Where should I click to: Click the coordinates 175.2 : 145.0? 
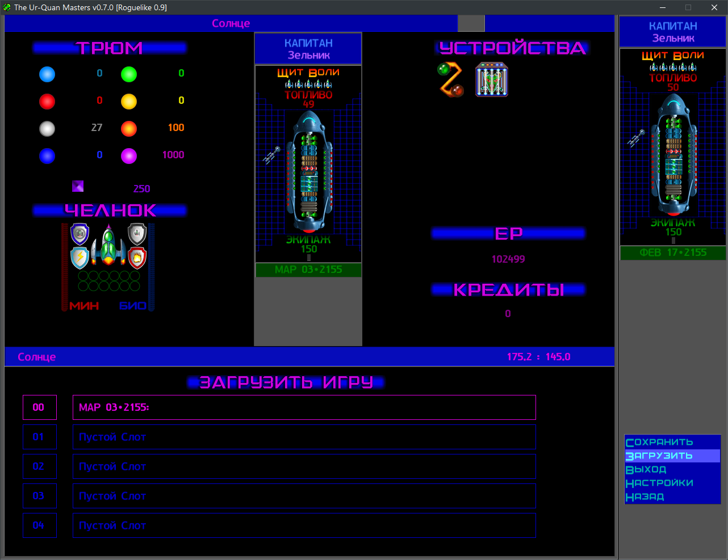[x=538, y=357]
